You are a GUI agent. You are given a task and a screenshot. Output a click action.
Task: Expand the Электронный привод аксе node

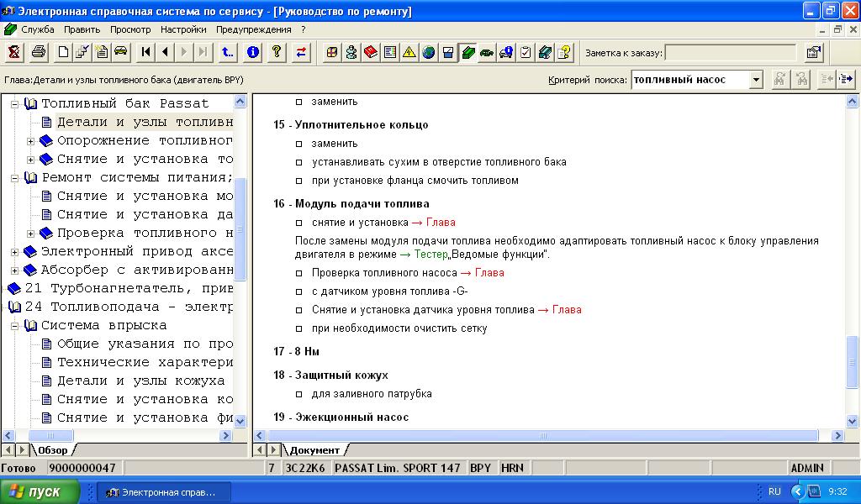tap(15, 252)
